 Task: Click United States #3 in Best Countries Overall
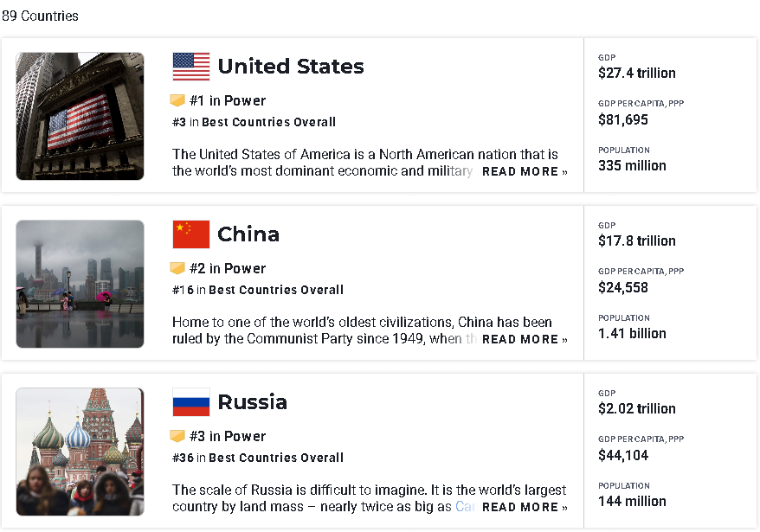point(254,122)
